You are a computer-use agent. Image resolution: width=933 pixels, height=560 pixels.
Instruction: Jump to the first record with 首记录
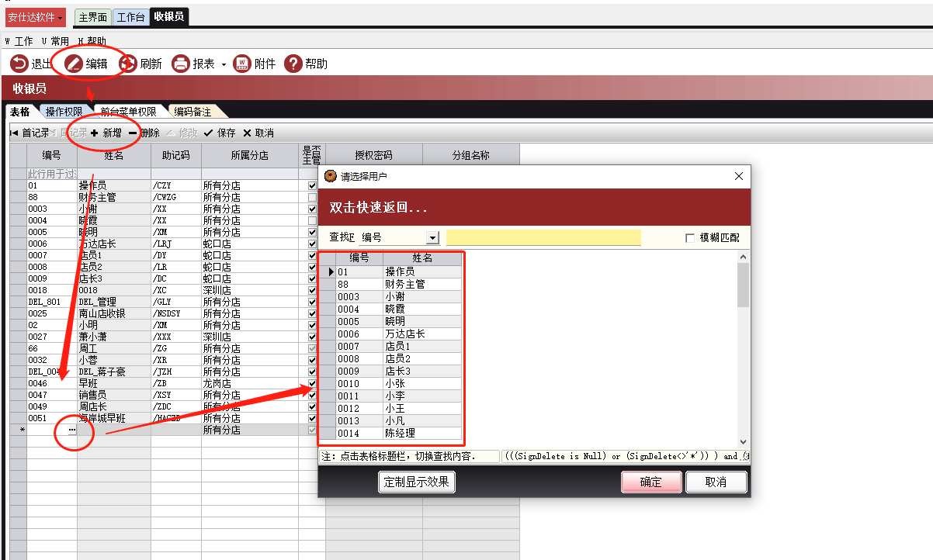coord(29,133)
